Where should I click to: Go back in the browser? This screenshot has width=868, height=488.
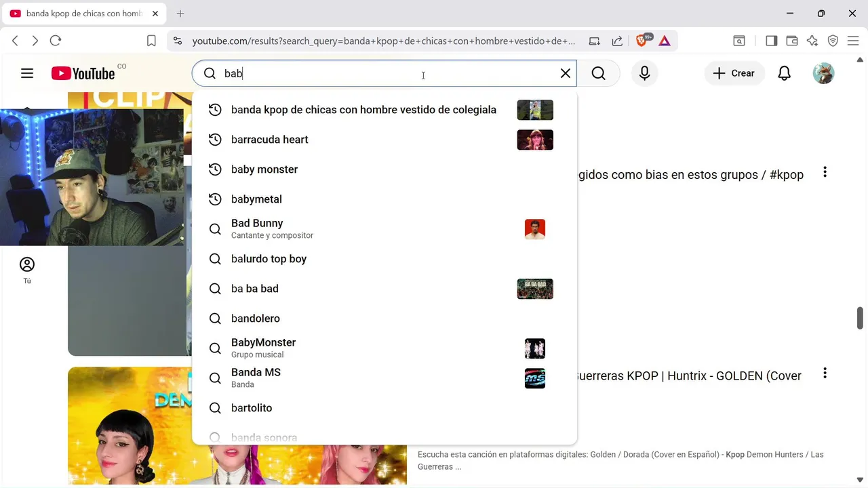[x=15, y=41]
